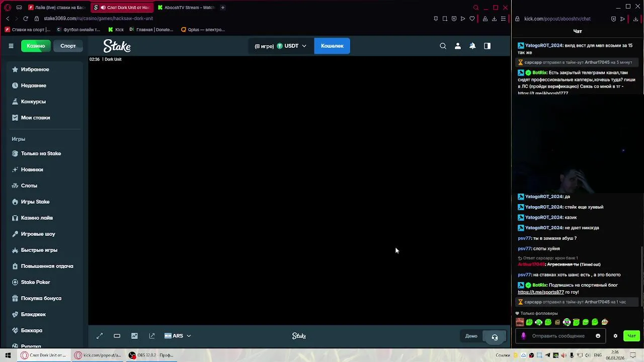
Task: Open Баккара category
Action: (x=44, y=330)
